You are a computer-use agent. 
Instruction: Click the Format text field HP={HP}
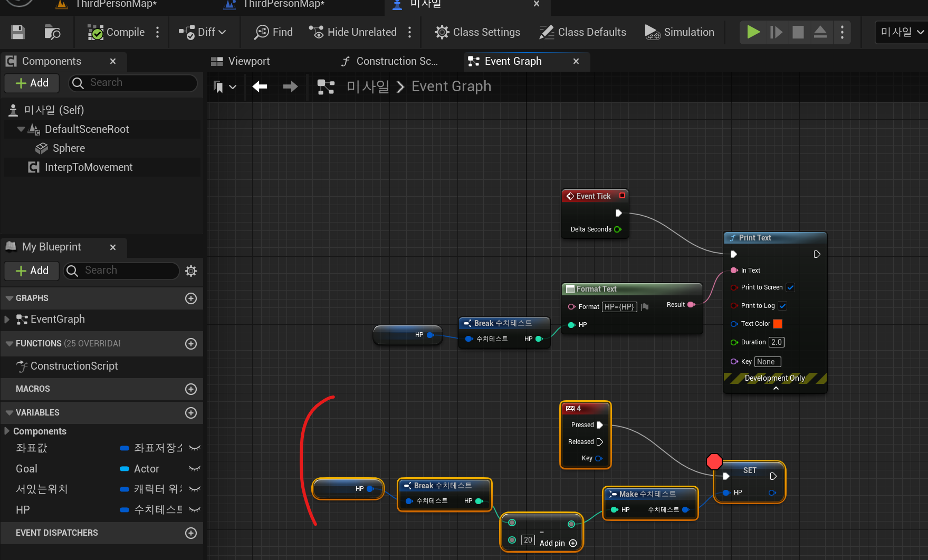click(x=619, y=307)
